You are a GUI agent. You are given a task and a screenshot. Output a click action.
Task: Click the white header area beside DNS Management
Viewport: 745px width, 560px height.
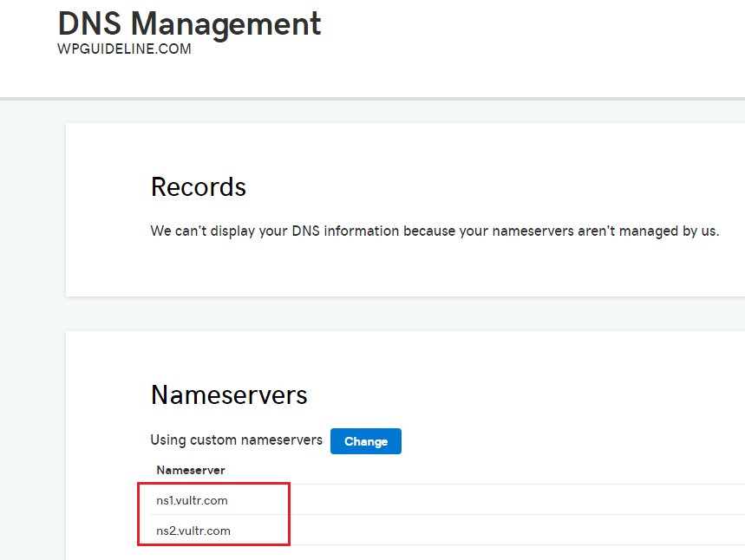523,38
